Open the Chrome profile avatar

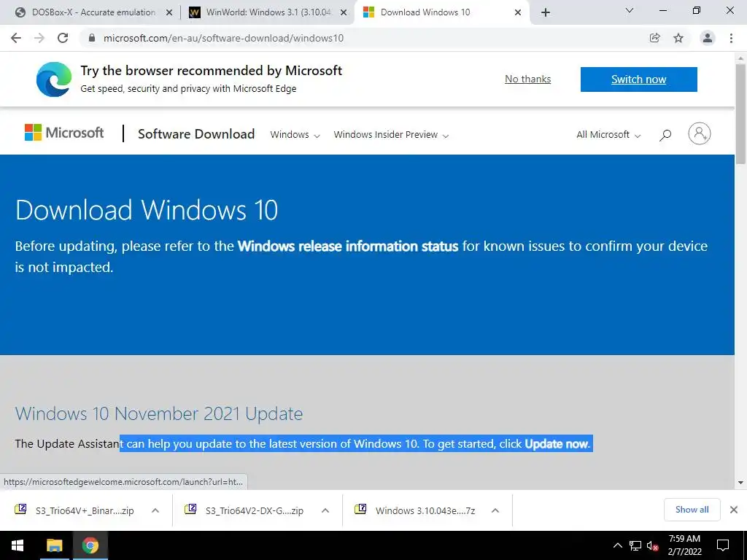(x=708, y=38)
